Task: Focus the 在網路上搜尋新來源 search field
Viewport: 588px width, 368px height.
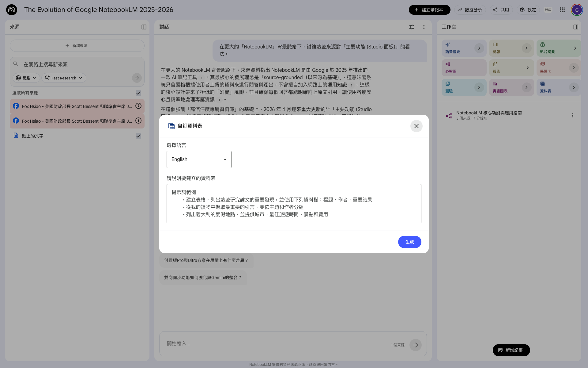Action: 77,64
